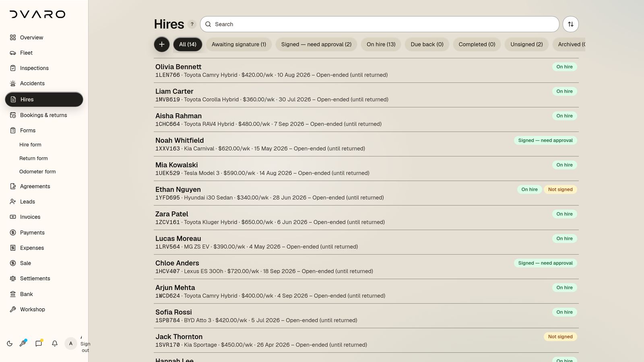Show the On hire (13) filter
Image resolution: width=644 pixels, height=362 pixels.
pyautogui.click(x=381, y=44)
